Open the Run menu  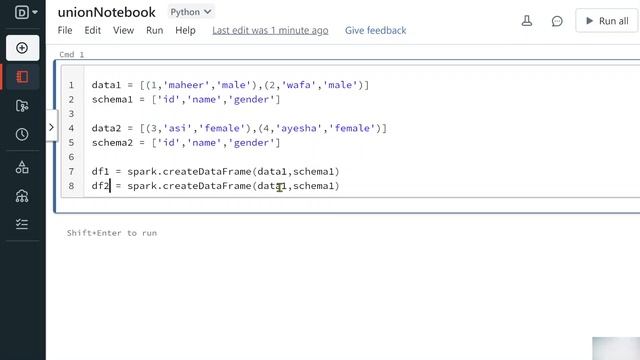point(155,31)
